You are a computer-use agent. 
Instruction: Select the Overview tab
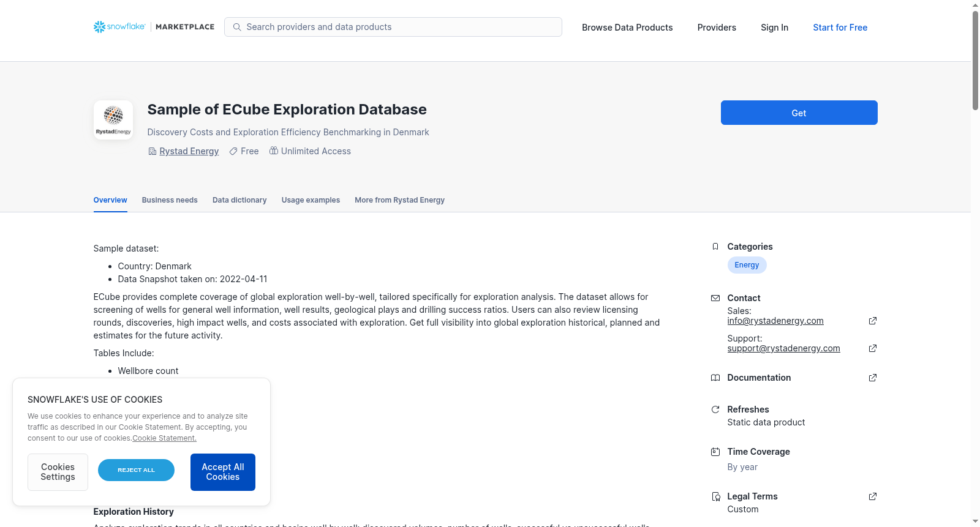[x=110, y=200]
